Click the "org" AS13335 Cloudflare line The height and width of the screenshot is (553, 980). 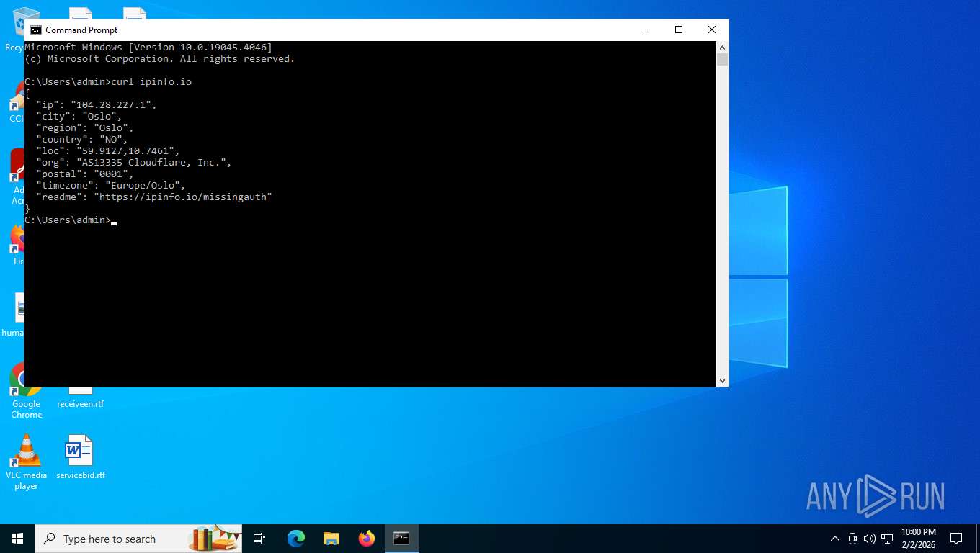(134, 163)
